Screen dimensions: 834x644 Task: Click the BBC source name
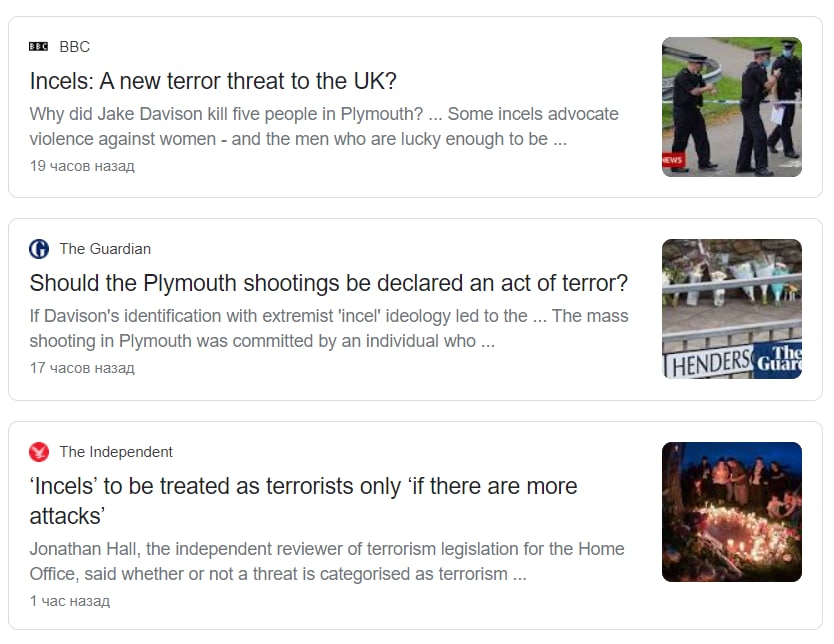(74, 47)
